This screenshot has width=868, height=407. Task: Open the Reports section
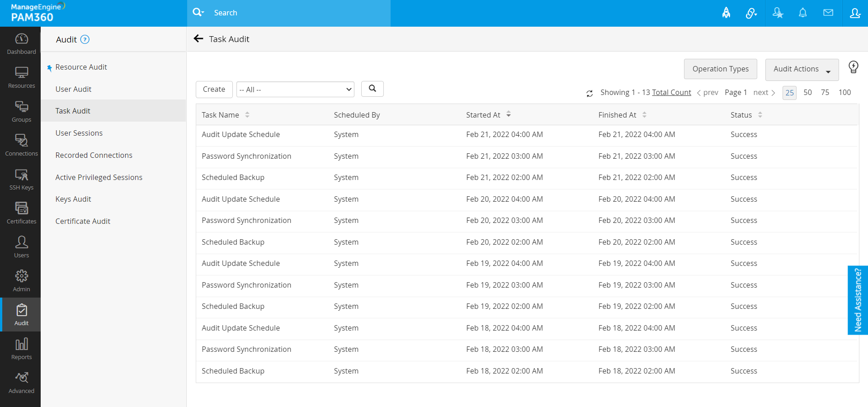21,349
